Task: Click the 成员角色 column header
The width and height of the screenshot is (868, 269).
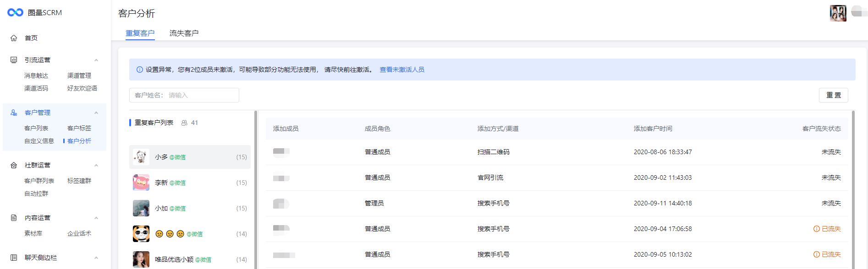Action: [378, 129]
